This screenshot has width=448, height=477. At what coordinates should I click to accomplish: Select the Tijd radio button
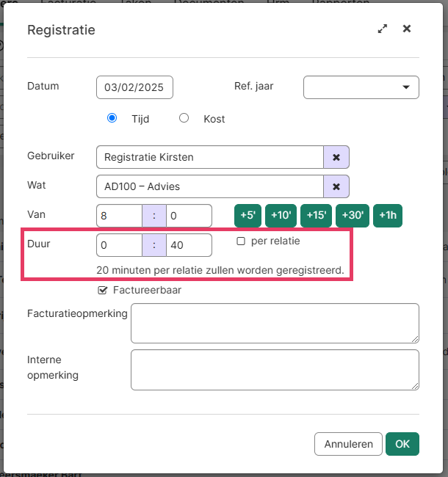112,118
